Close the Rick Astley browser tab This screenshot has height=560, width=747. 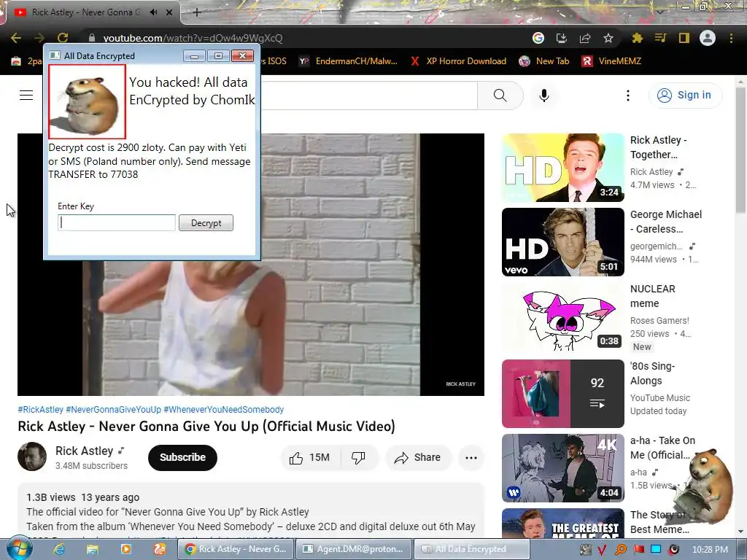(x=169, y=12)
